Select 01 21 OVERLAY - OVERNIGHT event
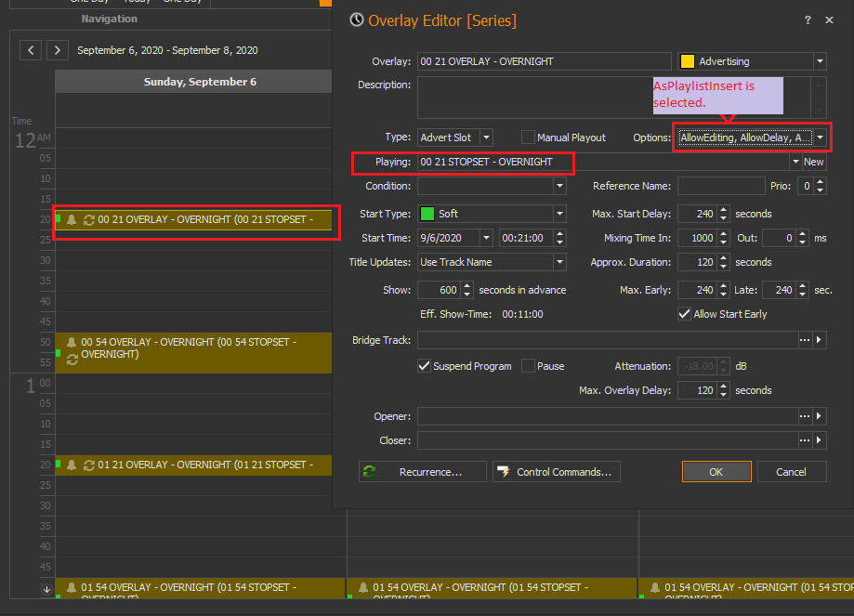Image resolution: width=854 pixels, height=616 pixels. [x=193, y=465]
